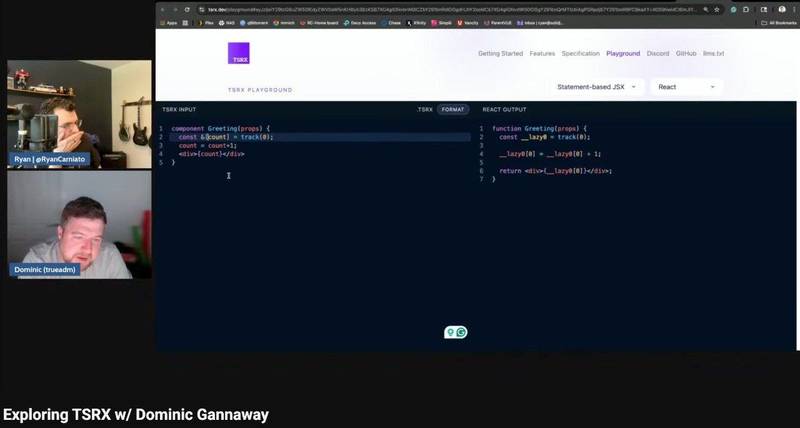Open the Statement-based JSX dropdown
Viewport: 800px width, 428px height.
coord(596,87)
